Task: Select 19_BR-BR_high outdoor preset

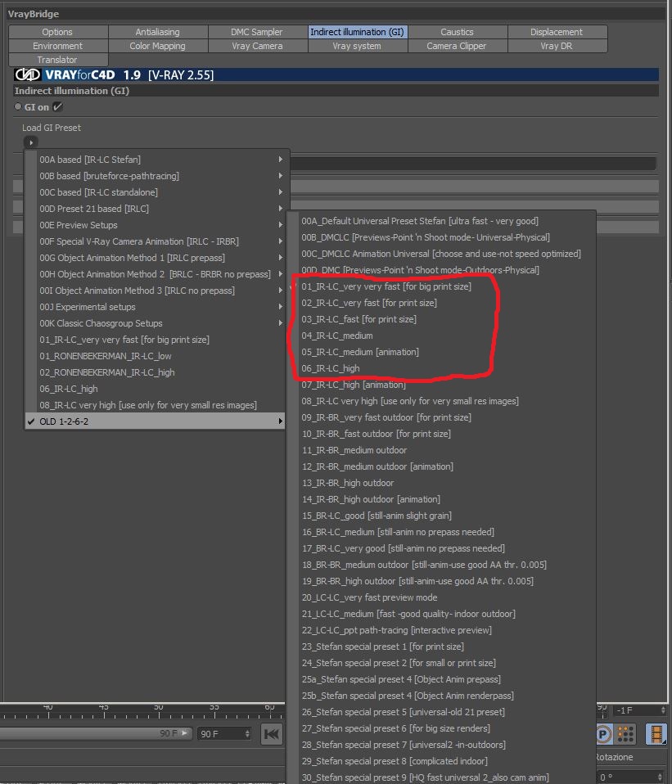Action: (x=442, y=581)
